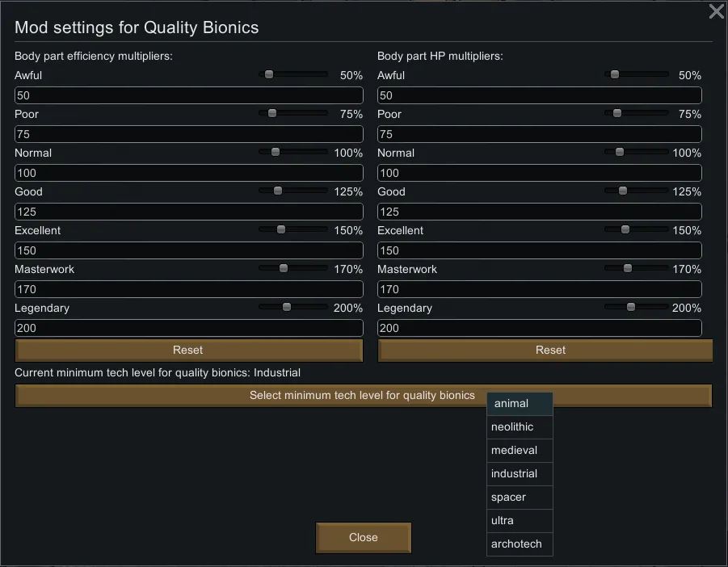
Task: Choose neolithic from the tech level list
Action: [x=520, y=427]
